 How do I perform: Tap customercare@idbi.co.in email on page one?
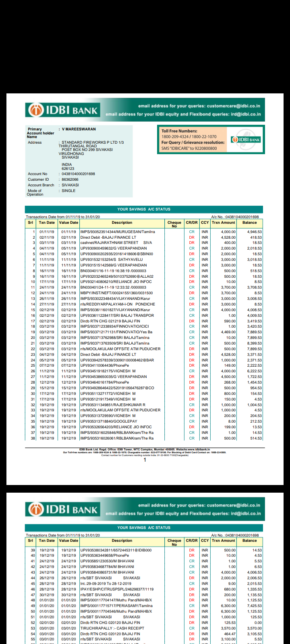[234, 106]
